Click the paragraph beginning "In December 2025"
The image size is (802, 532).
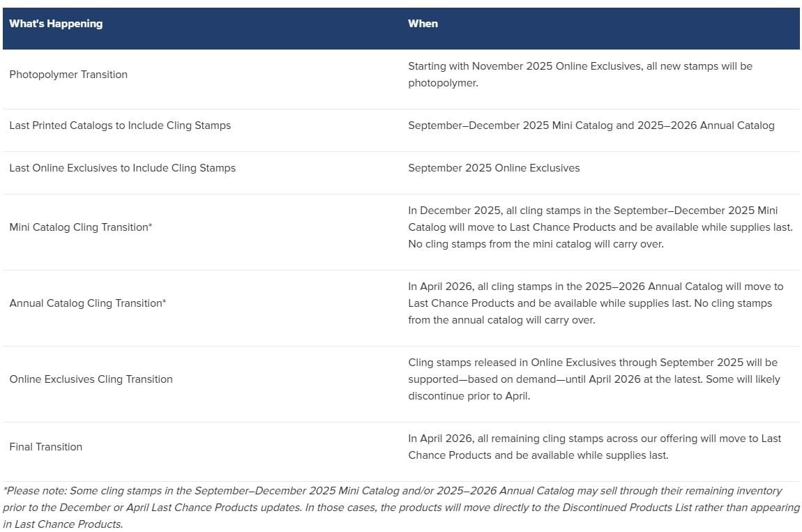click(600, 227)
